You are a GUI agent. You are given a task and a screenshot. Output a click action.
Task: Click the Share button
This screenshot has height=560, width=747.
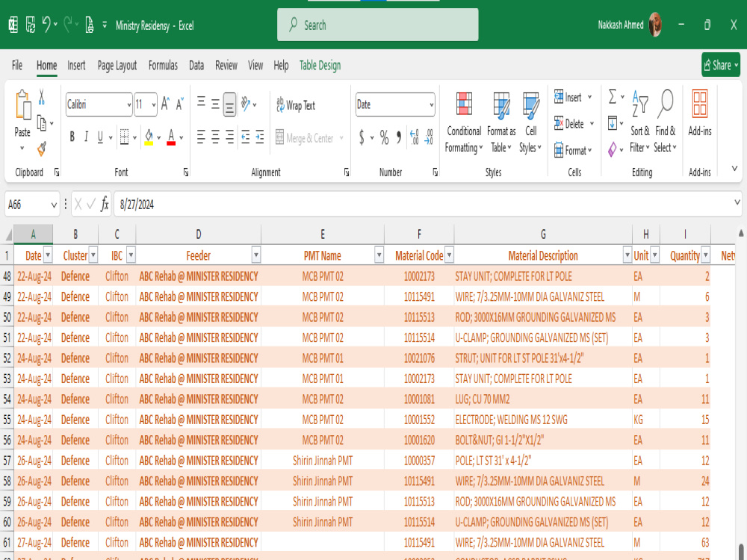[x=720, y=65]
